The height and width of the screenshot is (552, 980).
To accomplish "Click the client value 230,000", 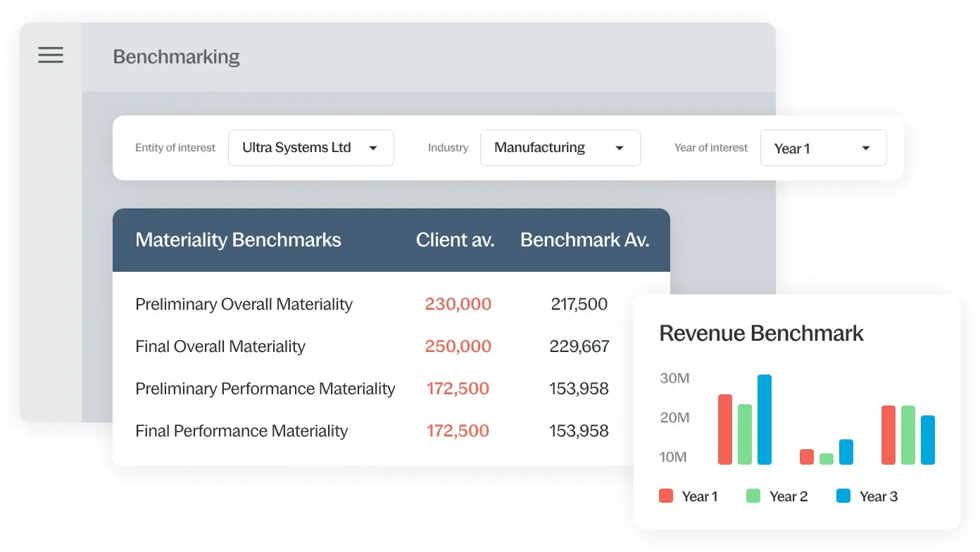I will [458, 304].
